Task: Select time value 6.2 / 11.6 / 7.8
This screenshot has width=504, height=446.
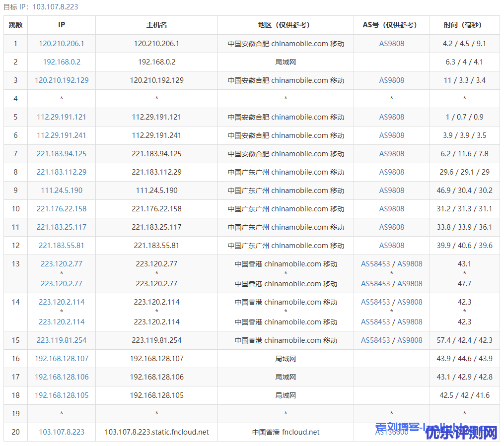Action: pyautogui.click(x=464, y=154)
